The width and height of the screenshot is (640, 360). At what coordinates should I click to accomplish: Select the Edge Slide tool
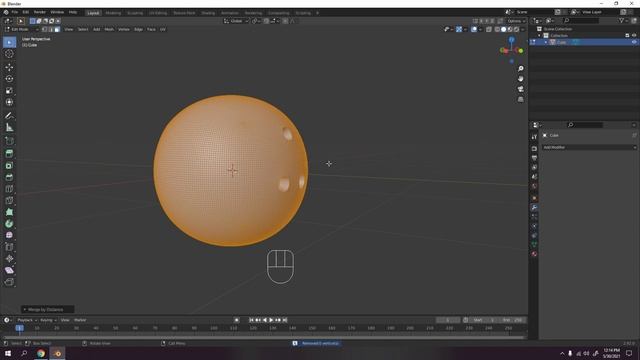[x=9, y=247]
